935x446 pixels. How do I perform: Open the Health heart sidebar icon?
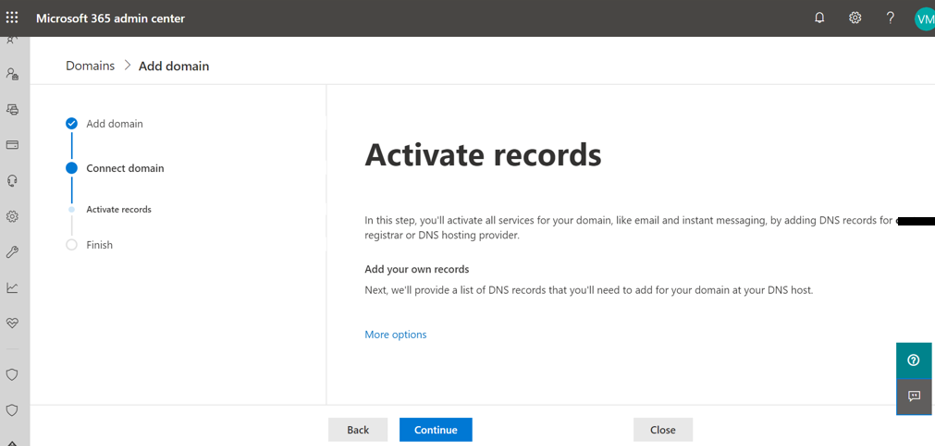click(12, 323)
